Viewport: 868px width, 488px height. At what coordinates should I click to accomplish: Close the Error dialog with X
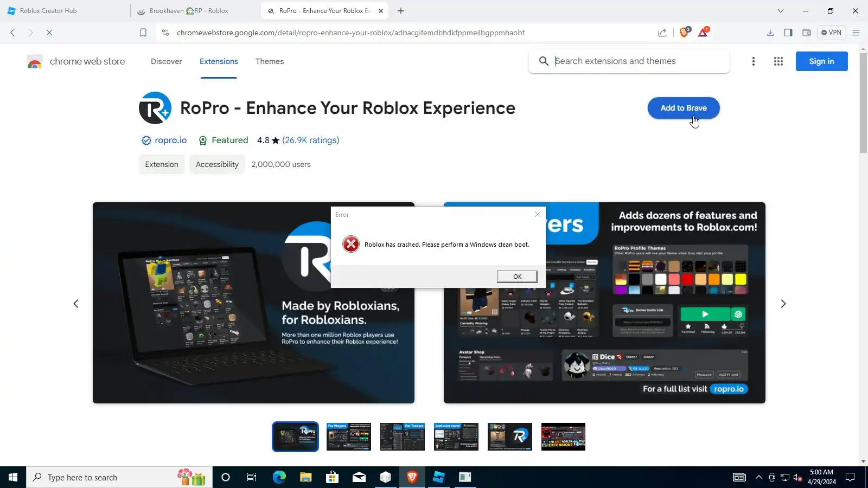click(538, 214)
